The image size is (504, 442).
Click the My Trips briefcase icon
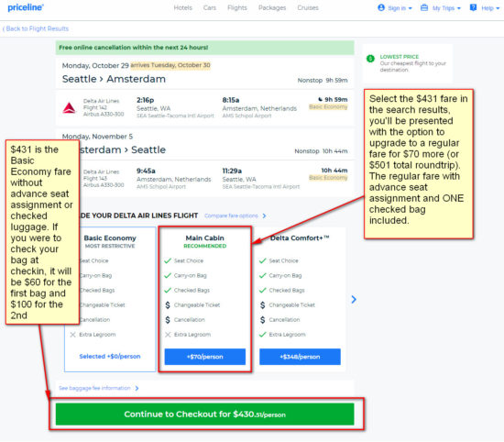[x=424, y=7]
